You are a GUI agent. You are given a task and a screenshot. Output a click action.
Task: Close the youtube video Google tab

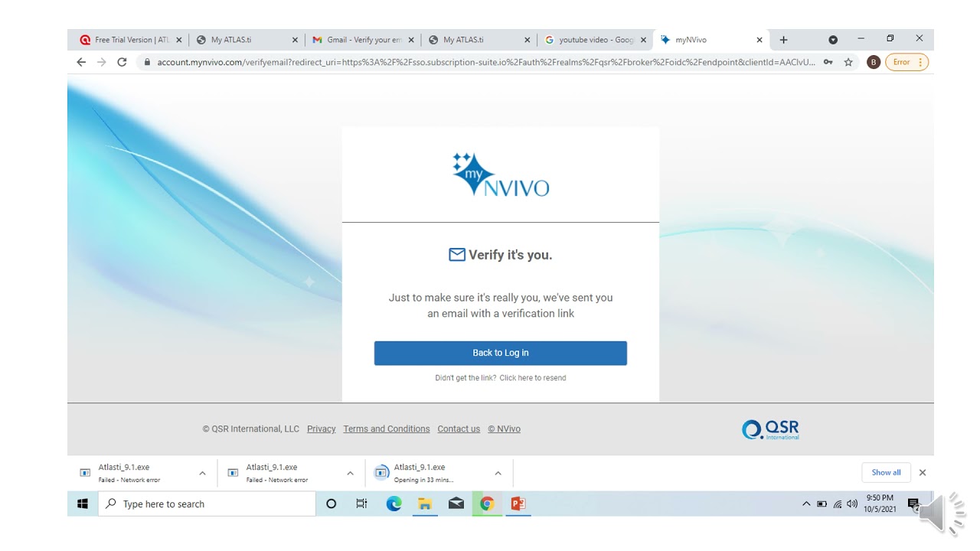click(x=643, y=40)
